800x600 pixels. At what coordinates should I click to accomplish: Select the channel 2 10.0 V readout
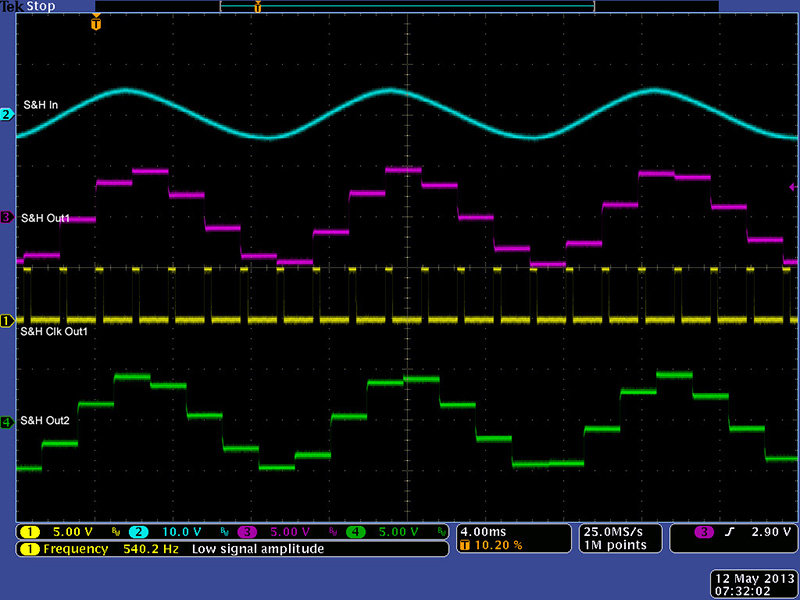170,532
